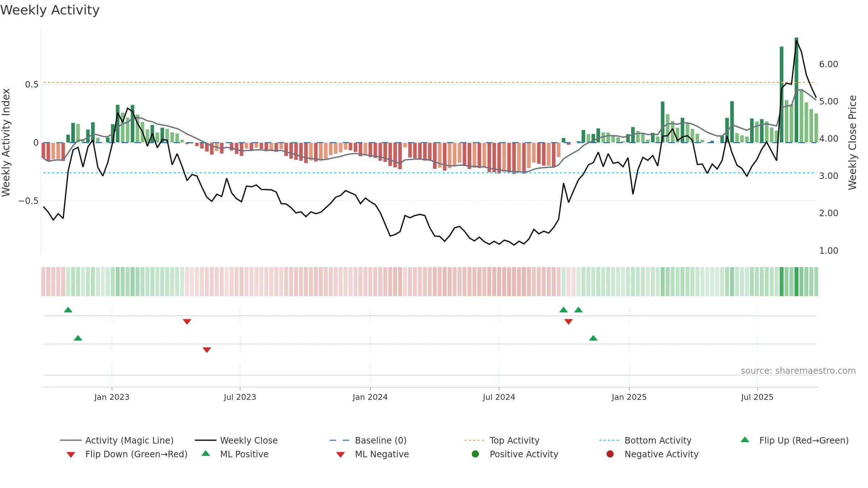
Task: Toggle the Activity (Magic Line) legend entry
Action: [117, 440]
